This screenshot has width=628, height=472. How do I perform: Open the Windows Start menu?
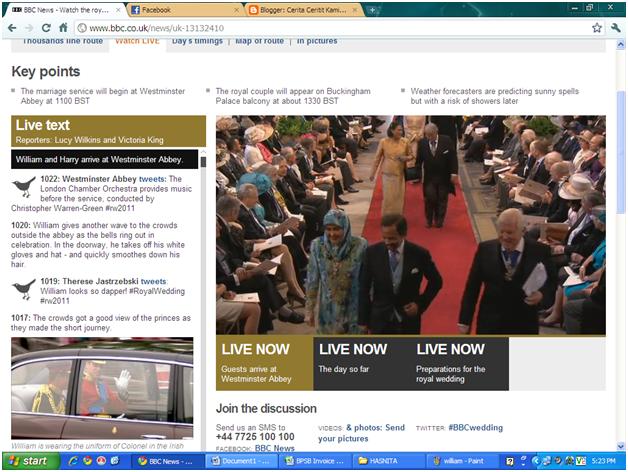pyautogui.click(x=30, y=461)
